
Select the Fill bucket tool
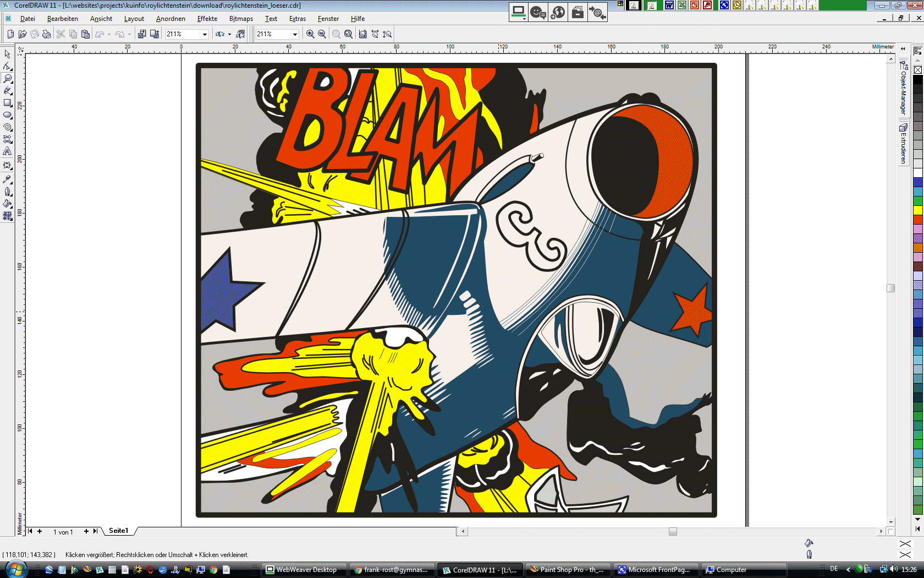click(x=7, y=204)
